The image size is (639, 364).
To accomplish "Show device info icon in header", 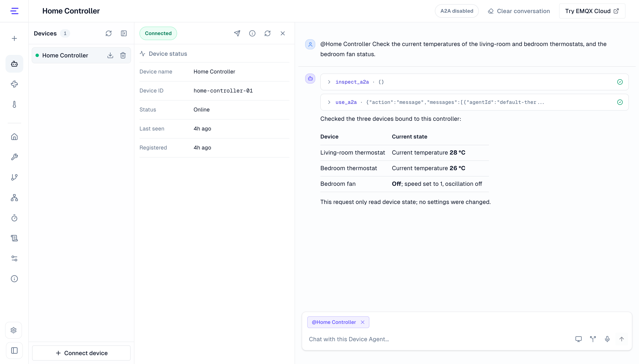I will point(252,33).
